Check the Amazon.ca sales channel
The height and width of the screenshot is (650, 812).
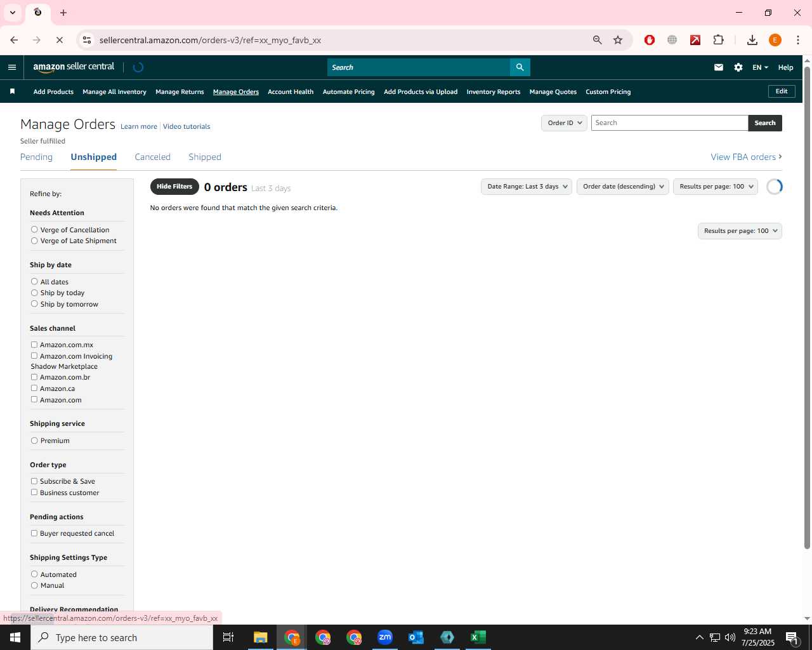coord(34,388)
